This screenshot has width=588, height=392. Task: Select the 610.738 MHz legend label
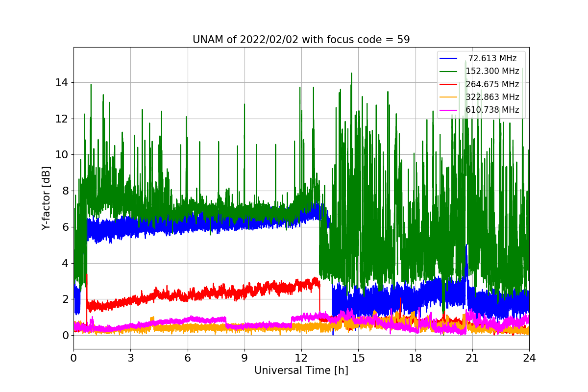[x=492, y=110]
